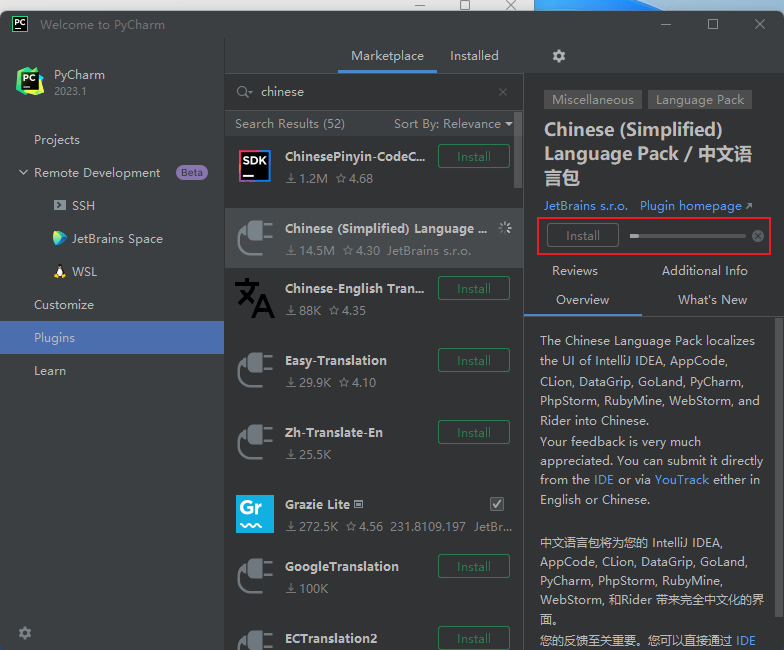Follow the IDE link in Chinese description
This screenshot has width=784, height=650.
(x=746, y=641)
